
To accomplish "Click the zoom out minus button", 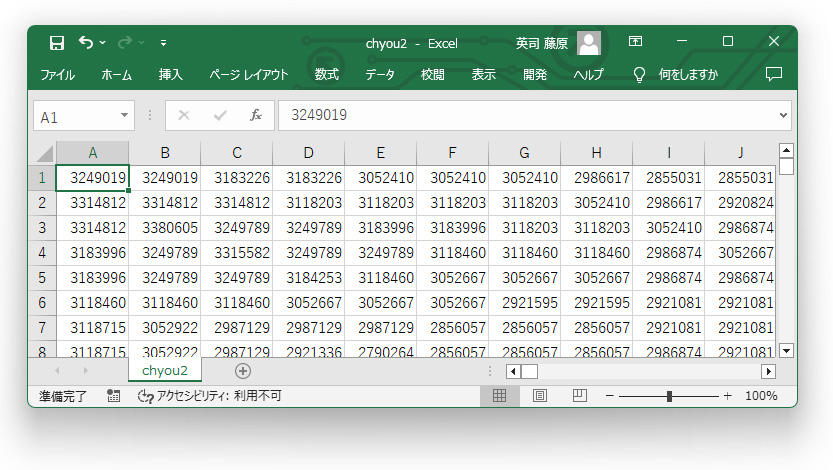I will click(609, 396).
